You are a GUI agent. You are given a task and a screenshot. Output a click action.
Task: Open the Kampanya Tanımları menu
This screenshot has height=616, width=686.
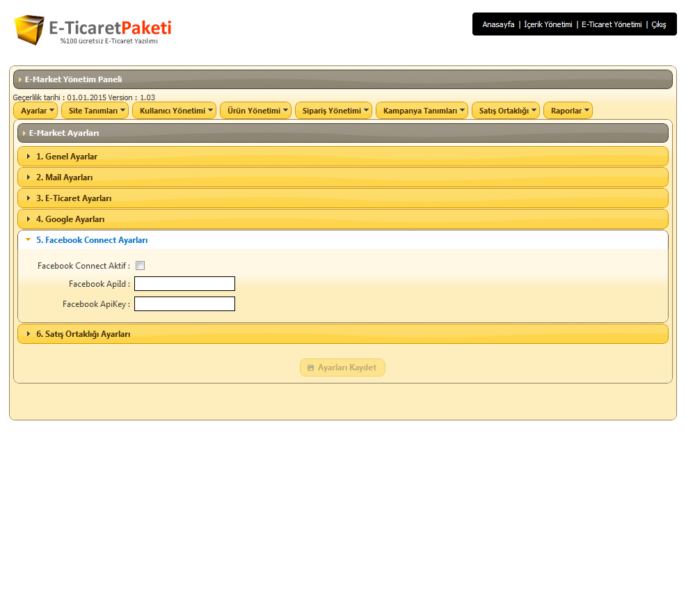pyautogui.click(x=422, y=111)
